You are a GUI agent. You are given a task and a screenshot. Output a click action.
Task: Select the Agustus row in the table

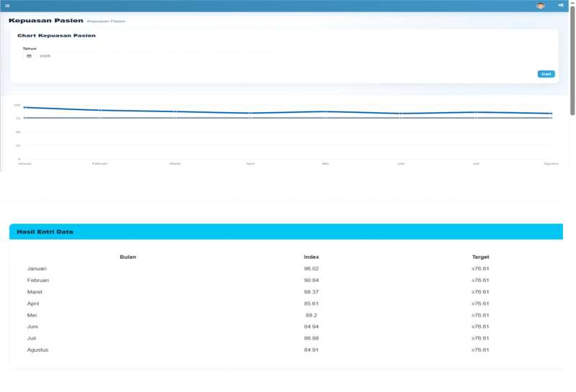click(286, 350)
